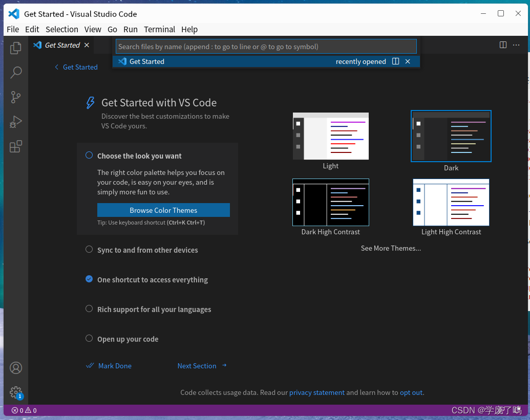Screen dimensions: 530x420
Task: Toggle 'Open up your code' step
Action: (89, 338)
